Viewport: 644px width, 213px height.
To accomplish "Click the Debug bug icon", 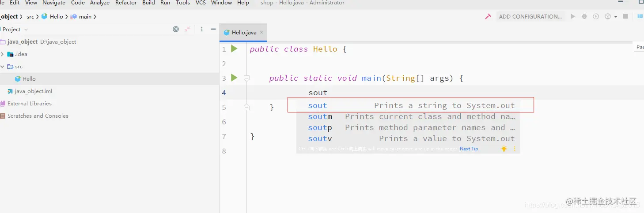I will (x=584, y=16).
